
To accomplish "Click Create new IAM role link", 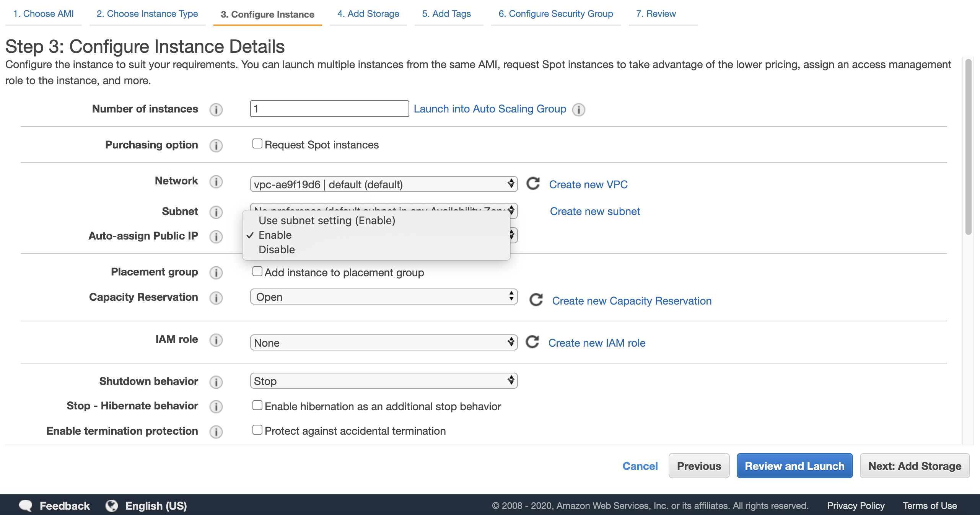I will pyautogui.click(x=597, y=343).
